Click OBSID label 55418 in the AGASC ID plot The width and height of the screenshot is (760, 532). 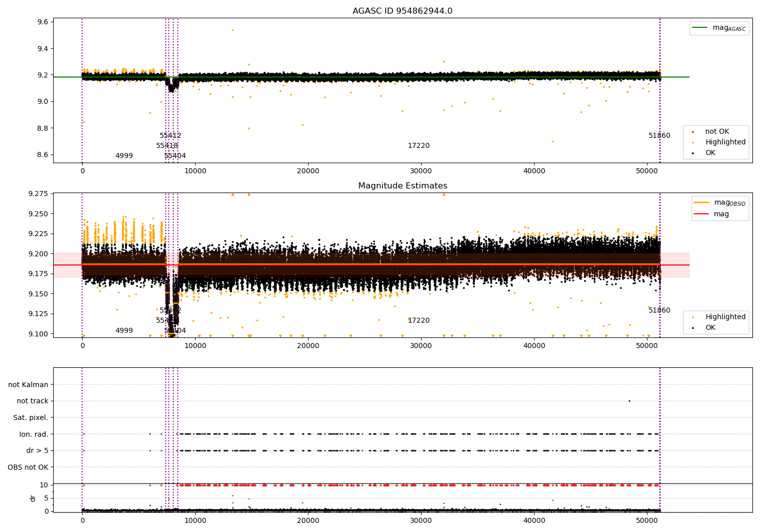click(x=167, y=146)
